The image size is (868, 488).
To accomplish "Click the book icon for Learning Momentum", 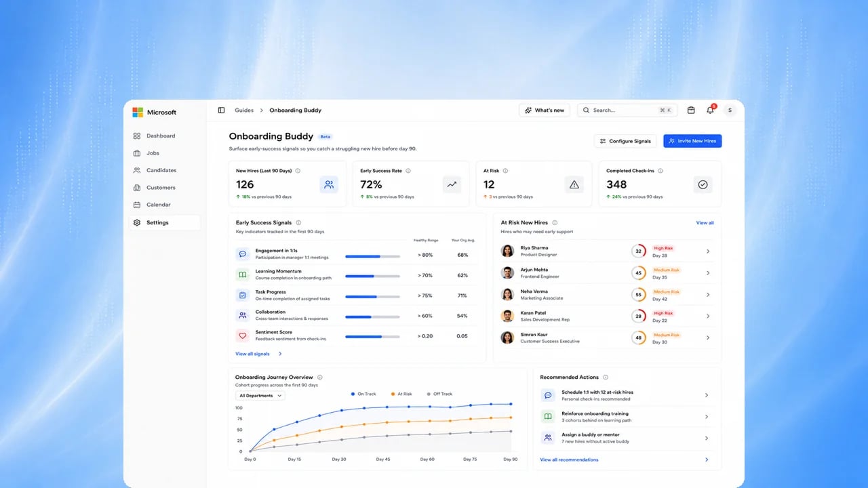I will (242, 274).
